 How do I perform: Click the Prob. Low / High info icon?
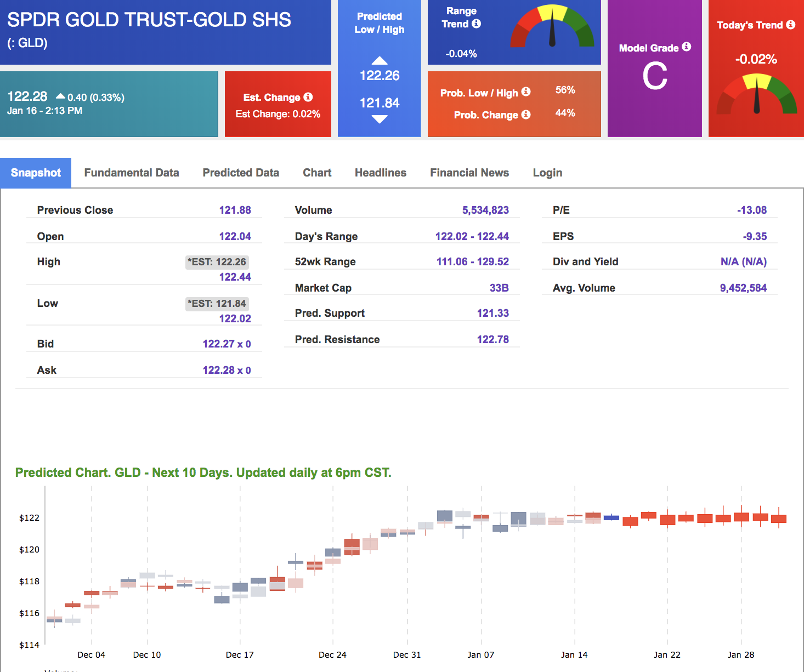(x=526, y=92)
